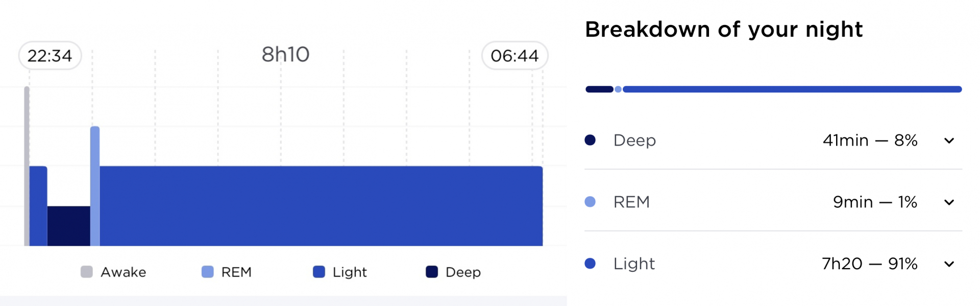The image size is (980, 306).
Task: Click the deep segment of breakdown bar
Action: click(x=599, y=89)
